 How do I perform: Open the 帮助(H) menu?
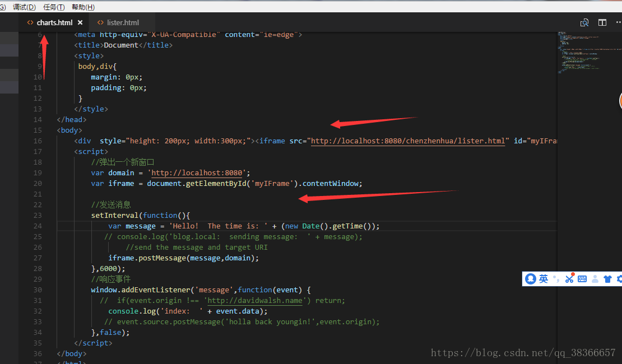82,7
